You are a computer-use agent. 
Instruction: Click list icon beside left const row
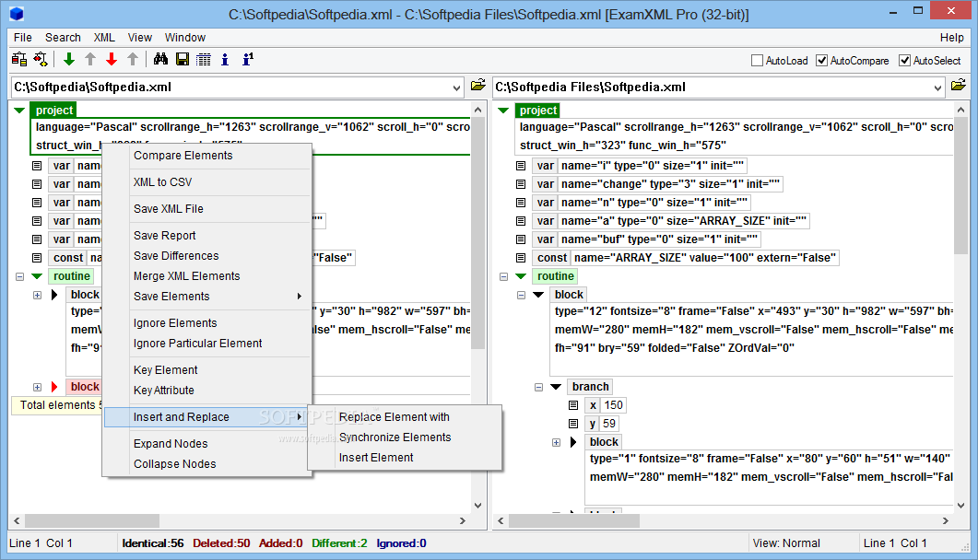(x=37, y=258)
